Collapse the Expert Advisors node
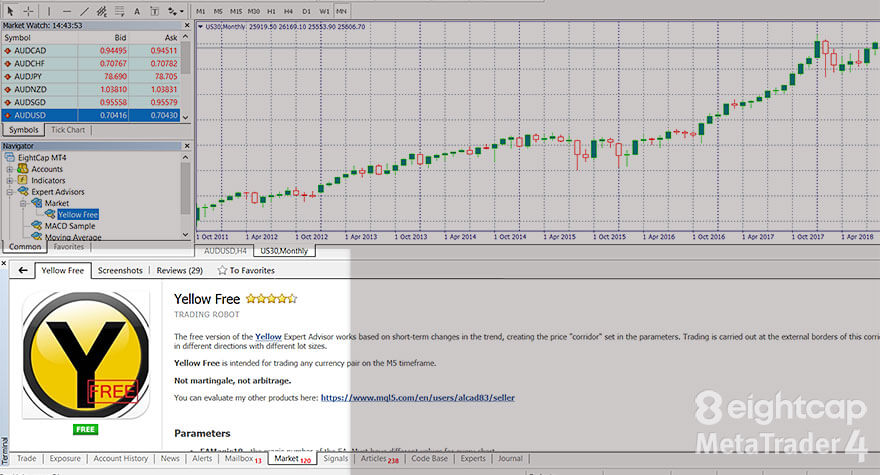This screenshot has height=475, width=880. [x=10, y=191]
